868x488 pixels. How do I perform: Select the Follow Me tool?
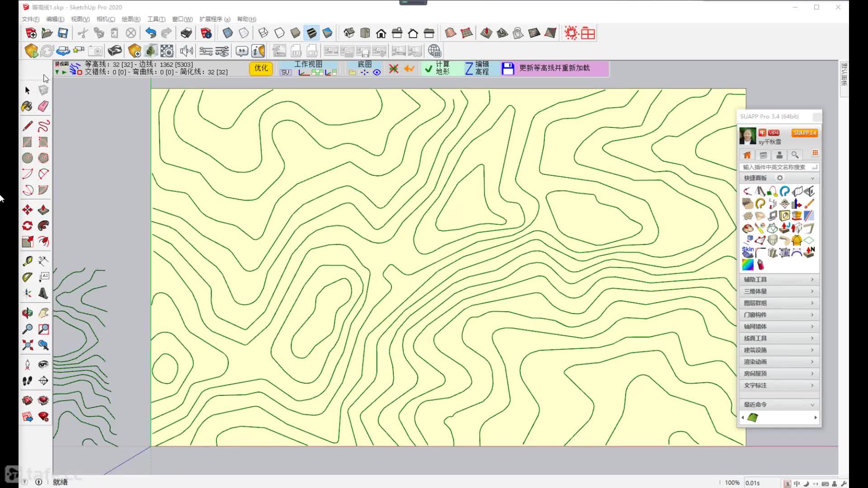tap(43, 225)
